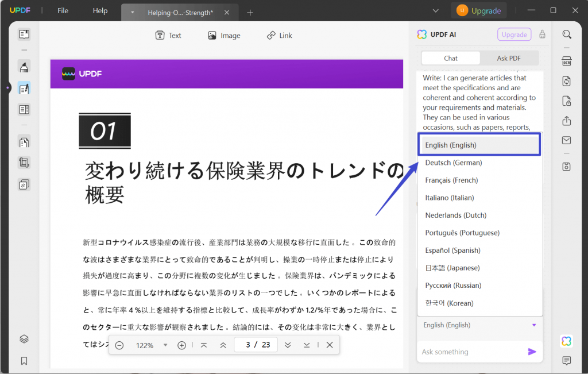Screen dimensions: 588x374
Task: Open the Watermark and background tools icon
Action: [24, 184]
